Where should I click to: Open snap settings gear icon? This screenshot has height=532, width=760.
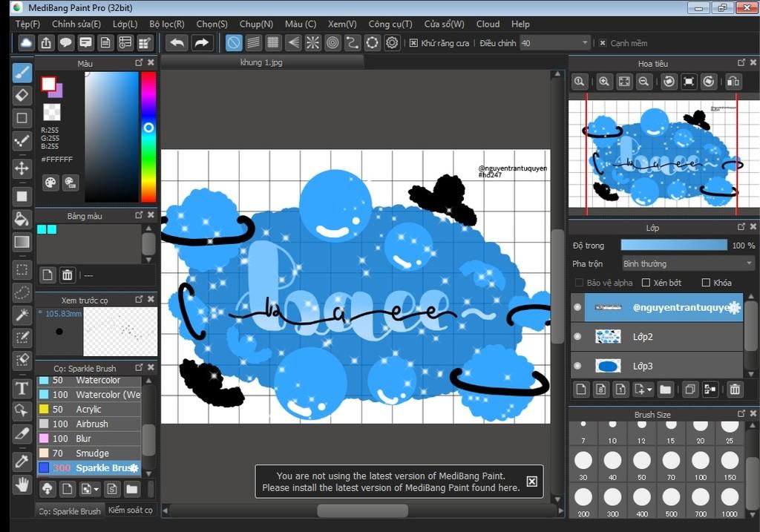392,43
